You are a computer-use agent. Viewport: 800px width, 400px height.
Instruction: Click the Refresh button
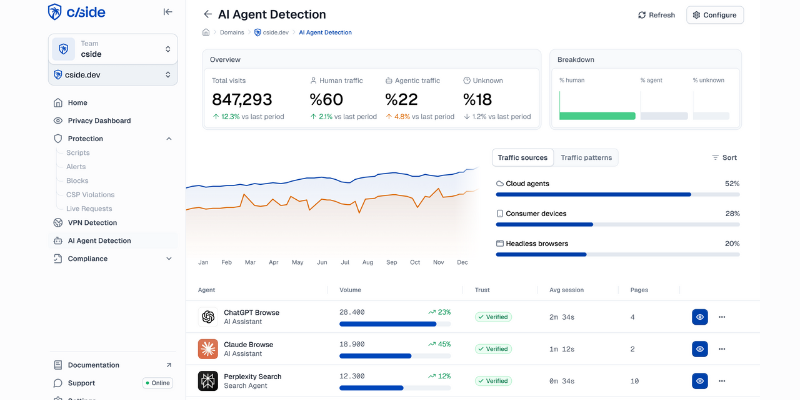(656, 15)
